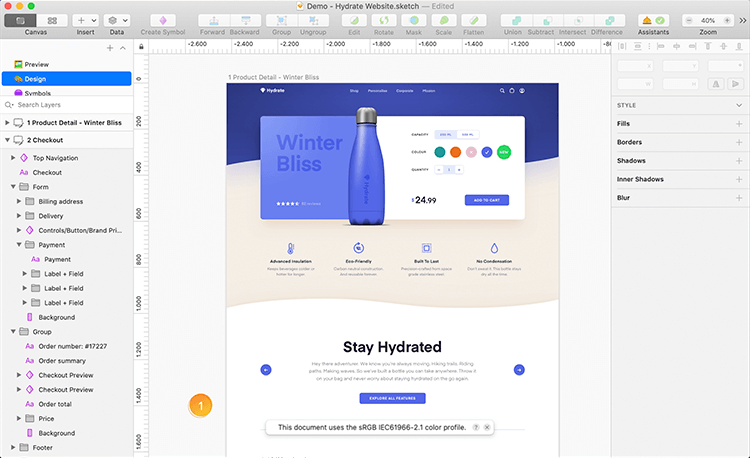This screenshot has width=750, height=458.
Task: Click the Flatten toolbar icon
Action: [474, 21]
